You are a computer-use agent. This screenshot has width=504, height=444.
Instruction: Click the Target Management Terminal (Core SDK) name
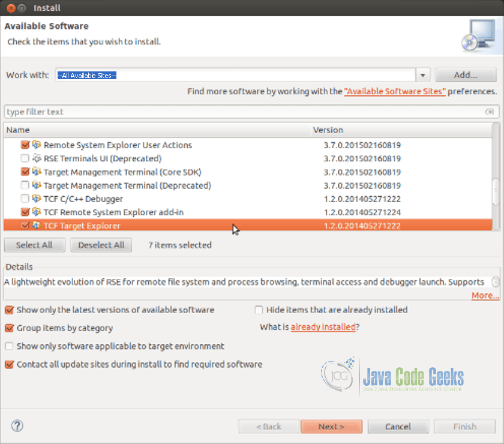122,172
